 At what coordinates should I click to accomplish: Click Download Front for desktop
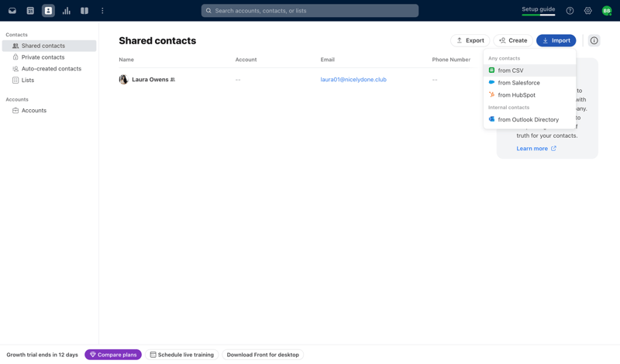click(x=263, y=355)
